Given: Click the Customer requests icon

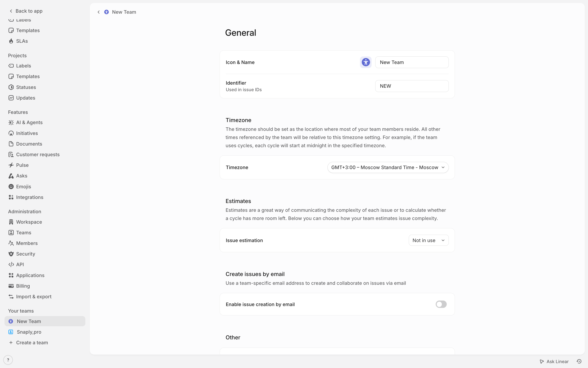Looking at the screenshot, I should coord(11,155).
